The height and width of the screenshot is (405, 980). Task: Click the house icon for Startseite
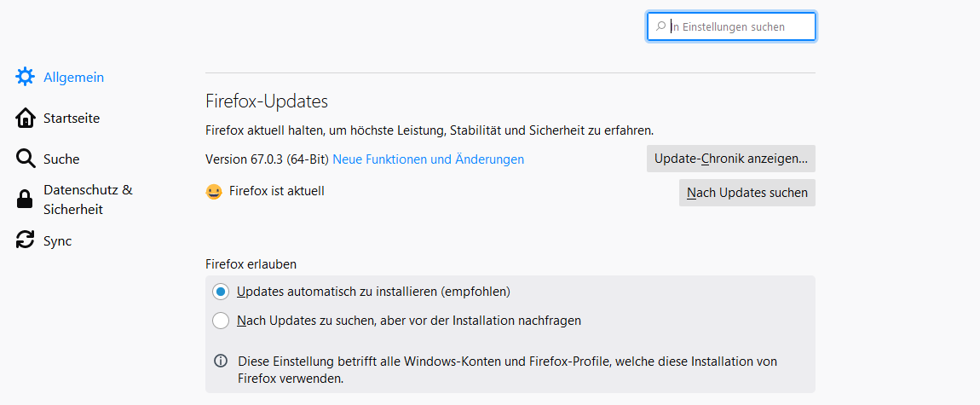[x=25, y=119]
